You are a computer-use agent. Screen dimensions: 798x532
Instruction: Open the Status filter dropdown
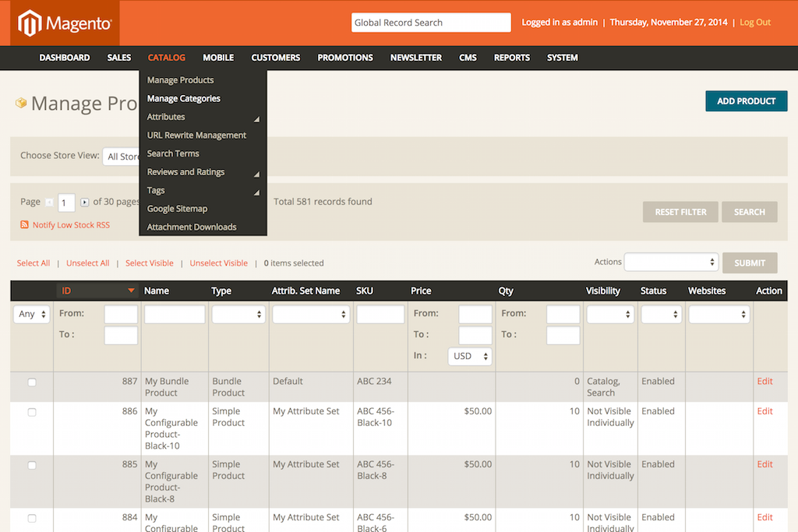[x=661, y=315]
